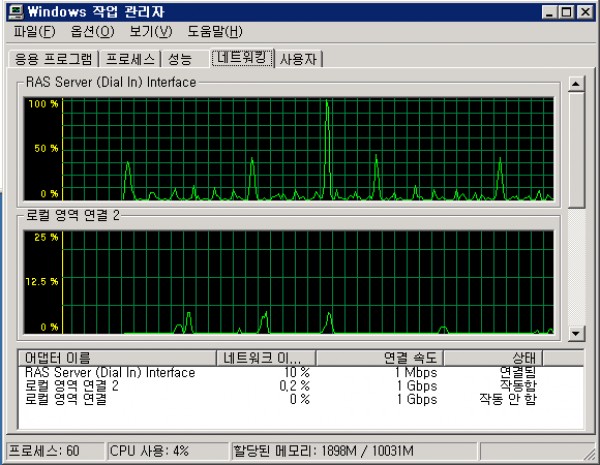Sort by 어댑터 이름 column header

pos(117,358)
